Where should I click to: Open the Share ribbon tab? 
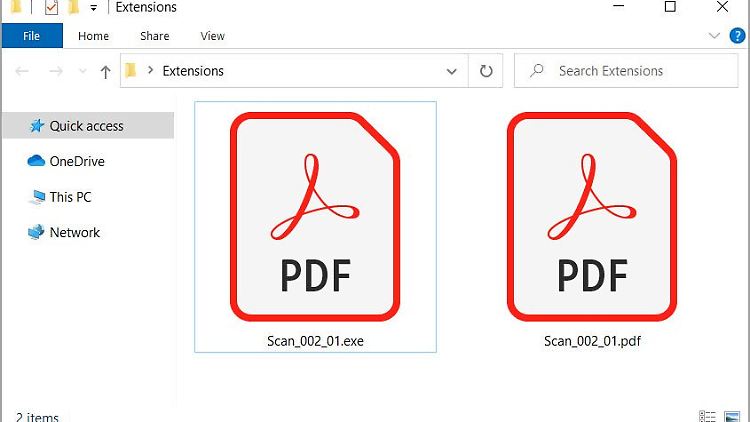pyautogui.click(x=154, y=36)
